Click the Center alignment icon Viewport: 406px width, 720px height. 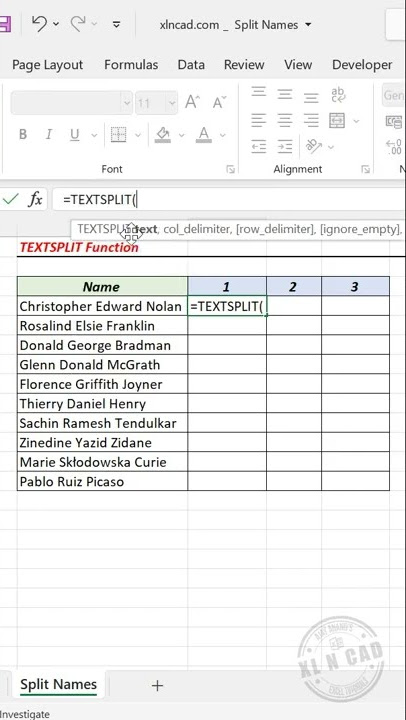pyautogui.click(x=285, y=121)
